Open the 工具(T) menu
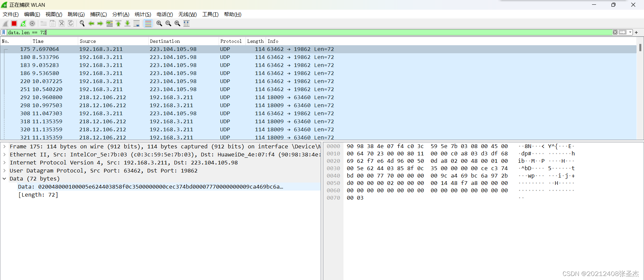This screenshot has width=644, height=280. [x=210, y=14]
